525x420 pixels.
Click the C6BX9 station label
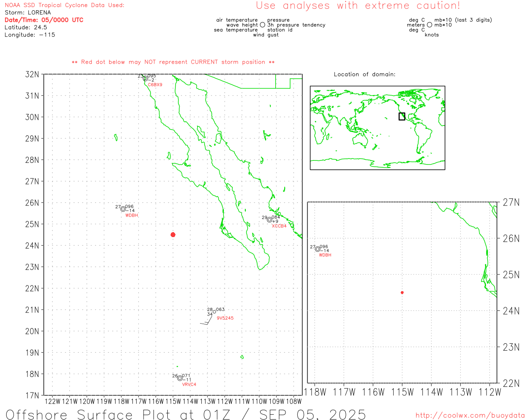155,85
